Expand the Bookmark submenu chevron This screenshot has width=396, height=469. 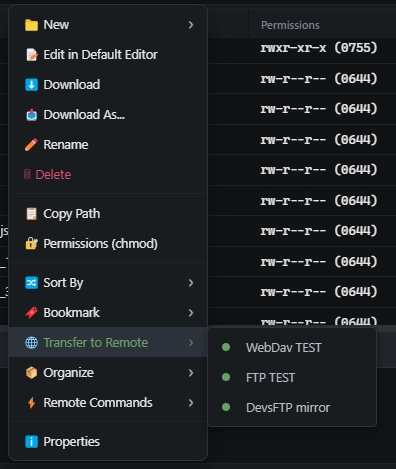[x=191, y=313]
